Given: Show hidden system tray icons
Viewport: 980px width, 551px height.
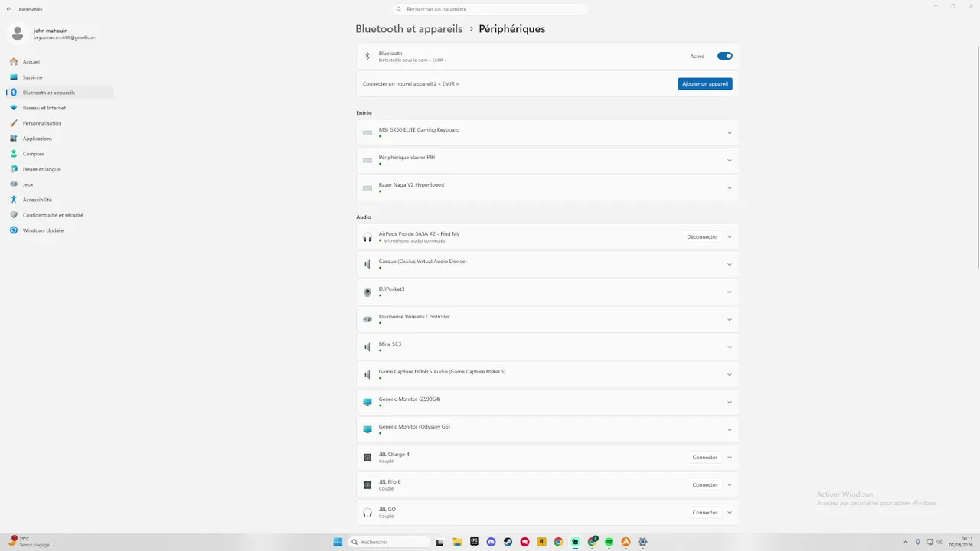Looking at the screenshot, I should (906, 542).
